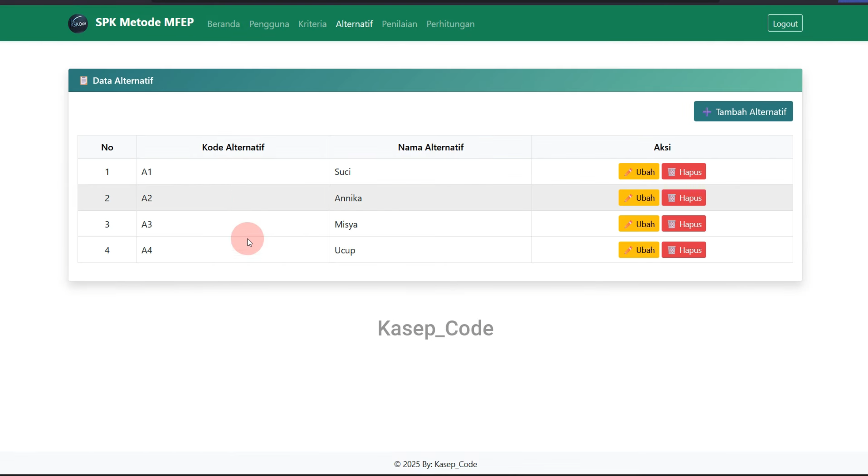868x476 pixels.
Task: Click the name Misya in the table
Action: tap(346, 224)
